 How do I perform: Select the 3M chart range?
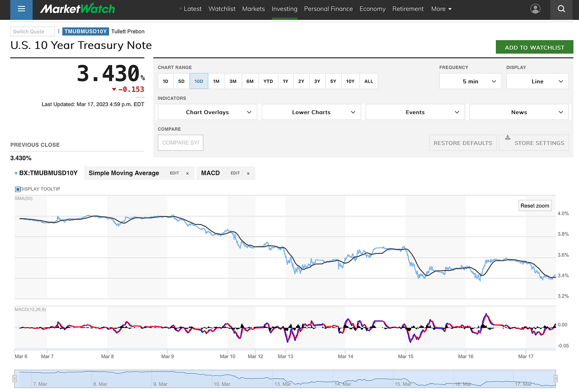tap(233, 81)
